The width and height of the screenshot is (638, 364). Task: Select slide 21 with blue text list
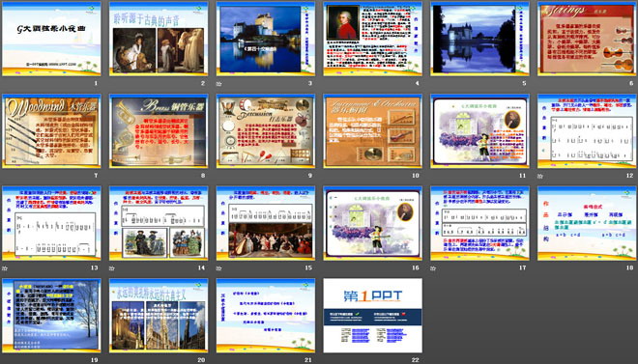(x=266, y=316)
